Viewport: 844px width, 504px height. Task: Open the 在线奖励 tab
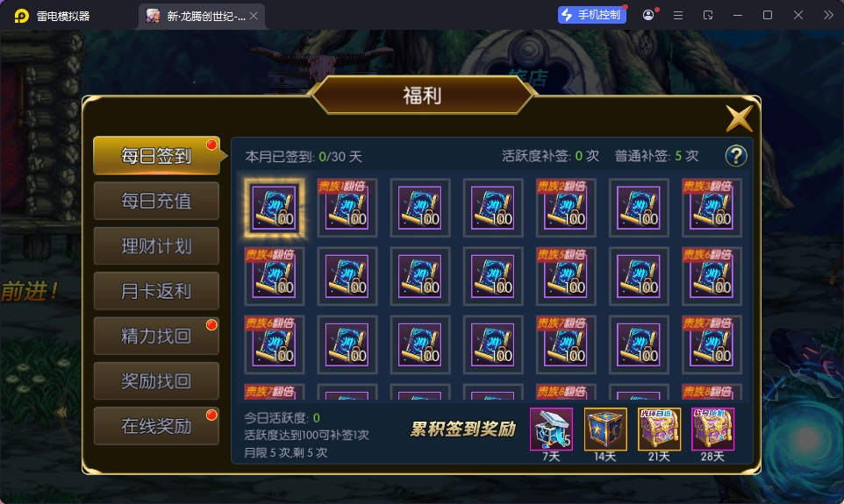point(157,426)
